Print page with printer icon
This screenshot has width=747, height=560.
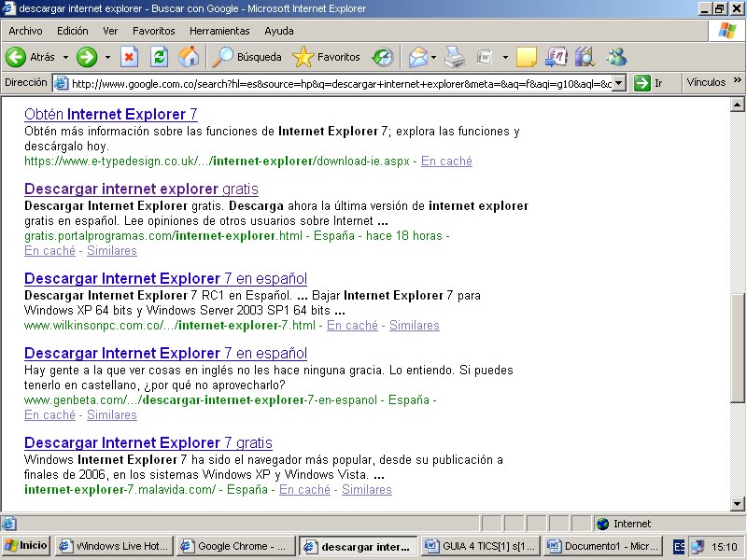coord(455,57)
